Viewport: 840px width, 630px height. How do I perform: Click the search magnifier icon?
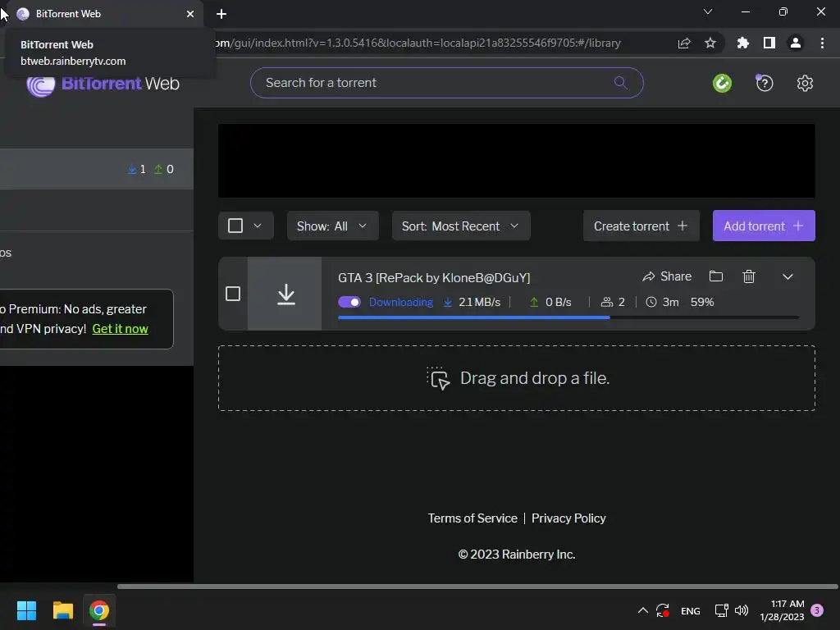[x=620, y=83]
